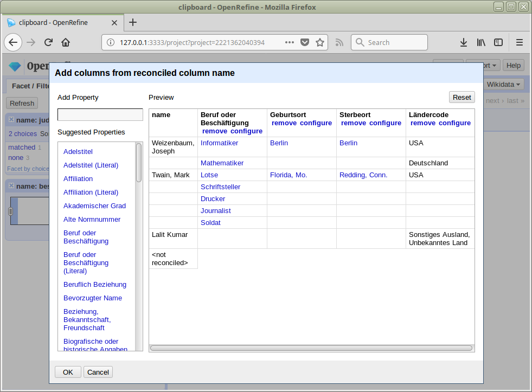Viewport: 532px width, 392px height.
Task: Toggle the Firefox sidebar icon
Action: 498,42
